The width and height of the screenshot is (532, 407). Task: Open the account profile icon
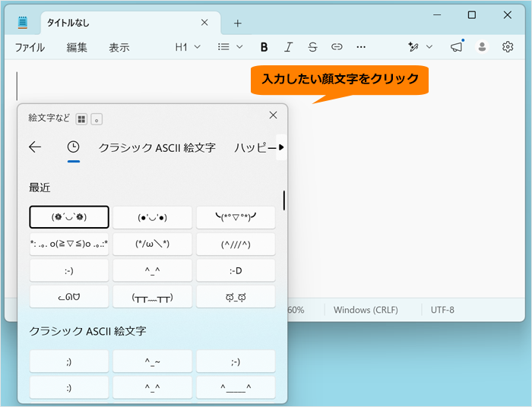(x=482, y=47)
